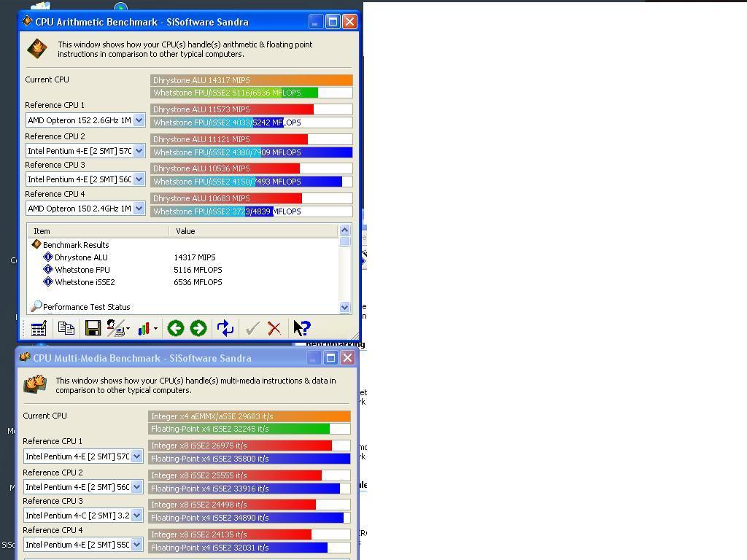Maximize the CPU Arithmetic Benchmark window

coord(333,21)
